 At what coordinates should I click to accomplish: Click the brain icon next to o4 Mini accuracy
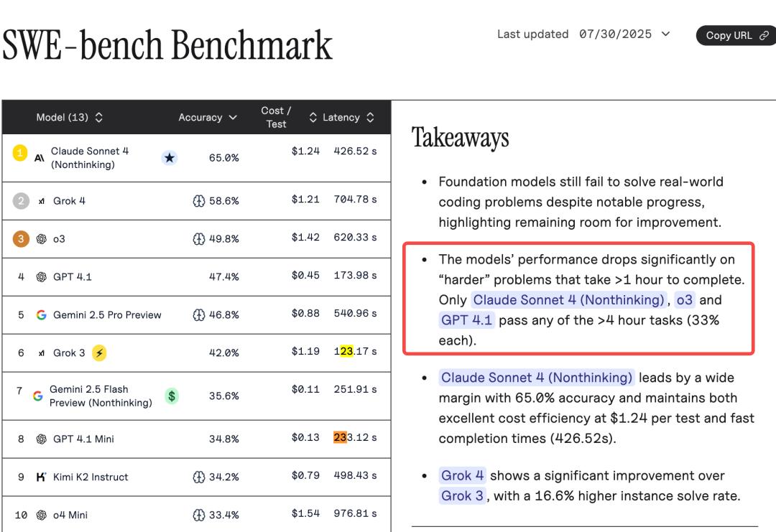(198, 515)
